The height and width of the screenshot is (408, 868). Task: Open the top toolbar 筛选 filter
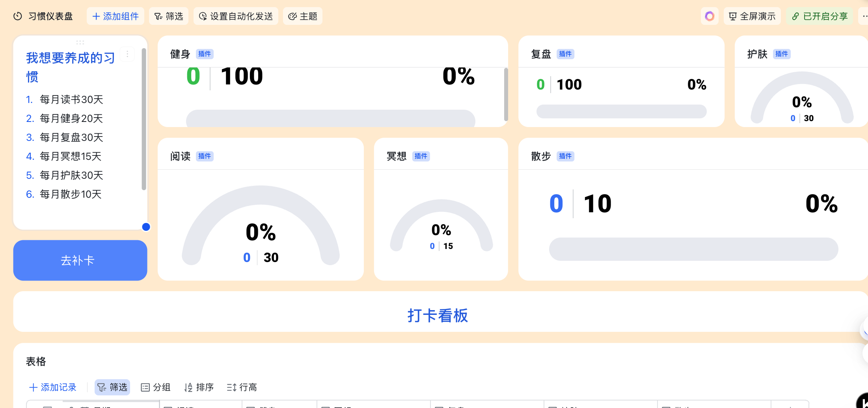pyautogui.click(x=169, y=16)
